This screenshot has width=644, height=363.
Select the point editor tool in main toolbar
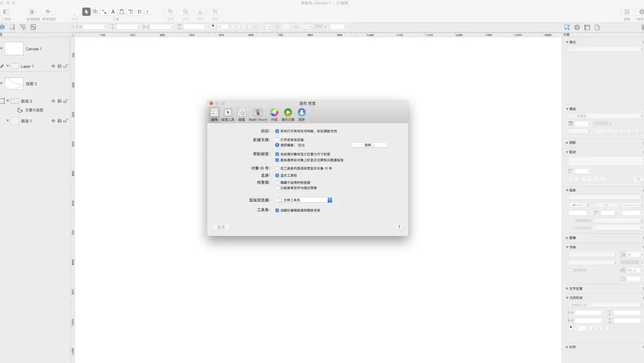tap(131, 12)
